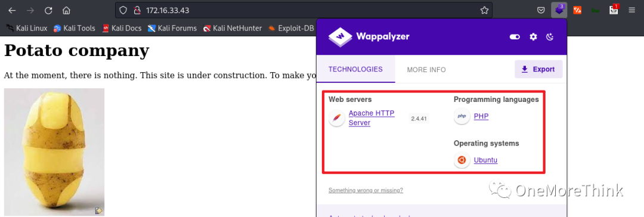Click the Apache feather icon
The height and width of the screenshot is (217, 644).
pos(337,118)
